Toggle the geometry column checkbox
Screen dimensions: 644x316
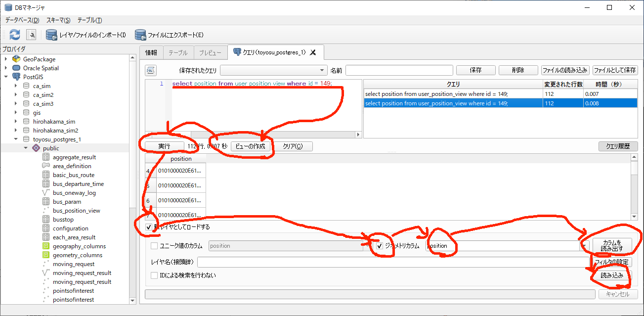pos(380,246)
